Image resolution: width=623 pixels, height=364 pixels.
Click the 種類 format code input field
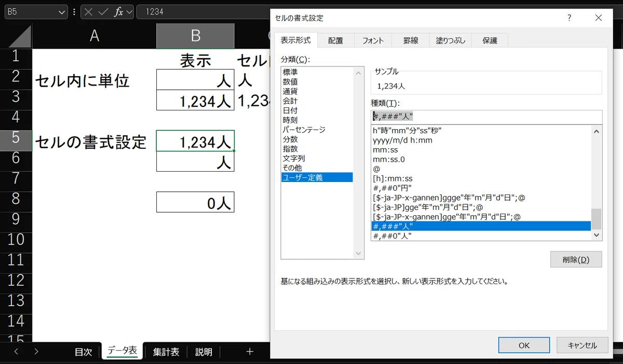(x=486, y=117)
